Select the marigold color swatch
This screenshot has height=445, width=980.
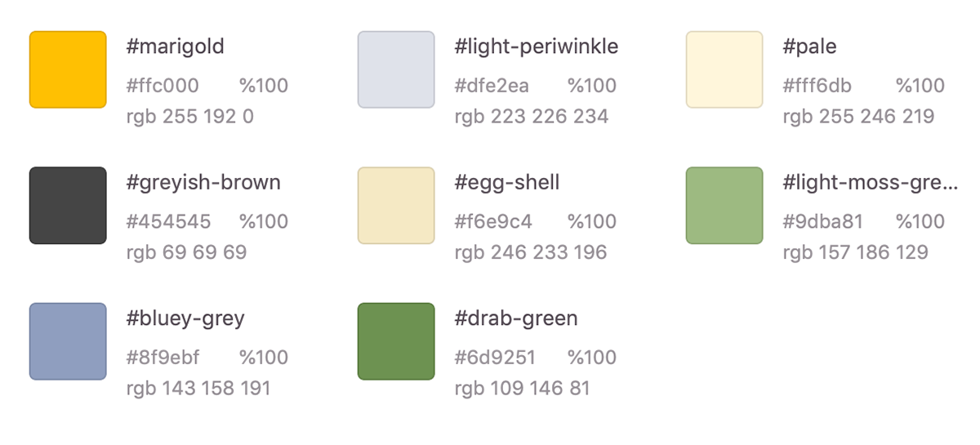pos(68,69)
